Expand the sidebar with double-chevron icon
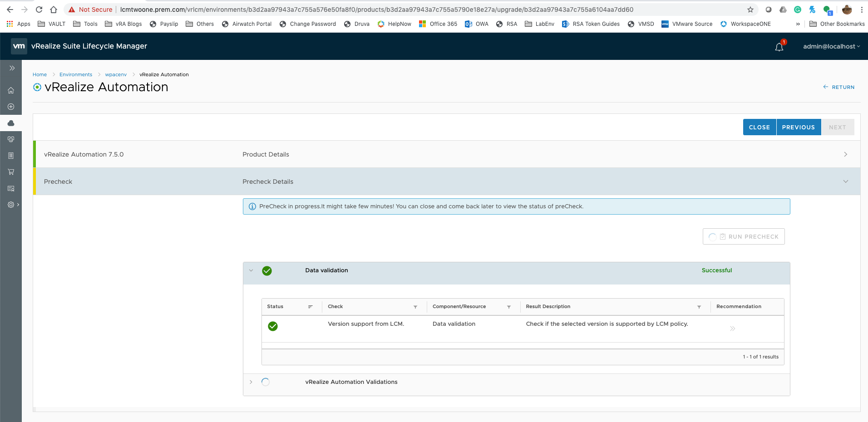Image resolution: width=868 pixels, height=422 pixels. coord(12,68)
